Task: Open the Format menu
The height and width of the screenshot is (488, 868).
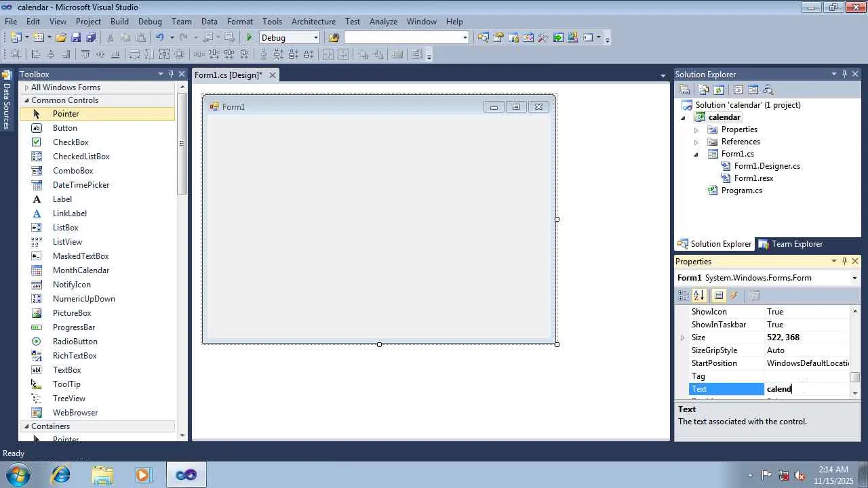Action: tap(240, 22)
